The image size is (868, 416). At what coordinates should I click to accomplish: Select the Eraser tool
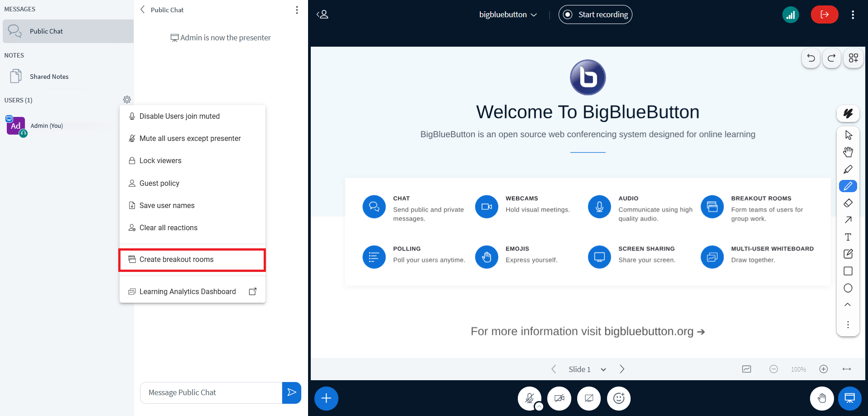click(848, 203)
